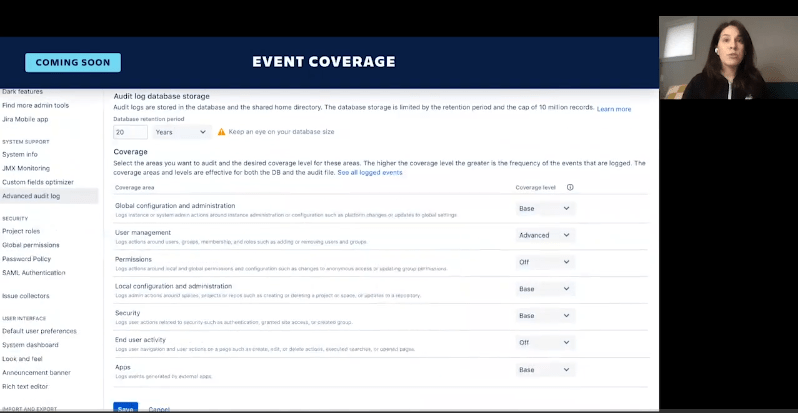Open System info in the sidebar

pyautogui.click(x=20, y=154)
